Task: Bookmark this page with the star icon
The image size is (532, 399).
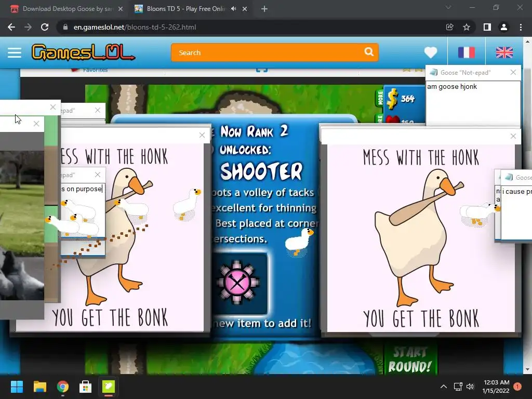Action: pyautogui.click(x=467, y=27)
